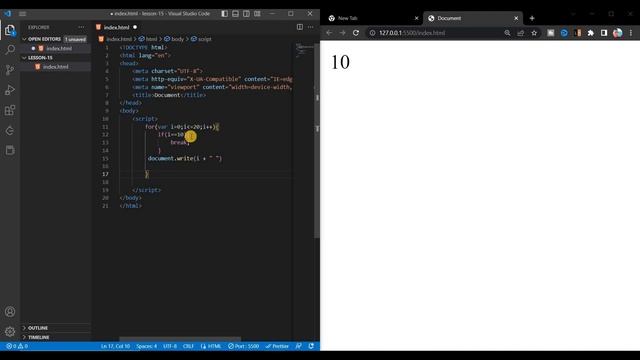Click the browser back arrow
640x360 pixels.
pos(329,33)
